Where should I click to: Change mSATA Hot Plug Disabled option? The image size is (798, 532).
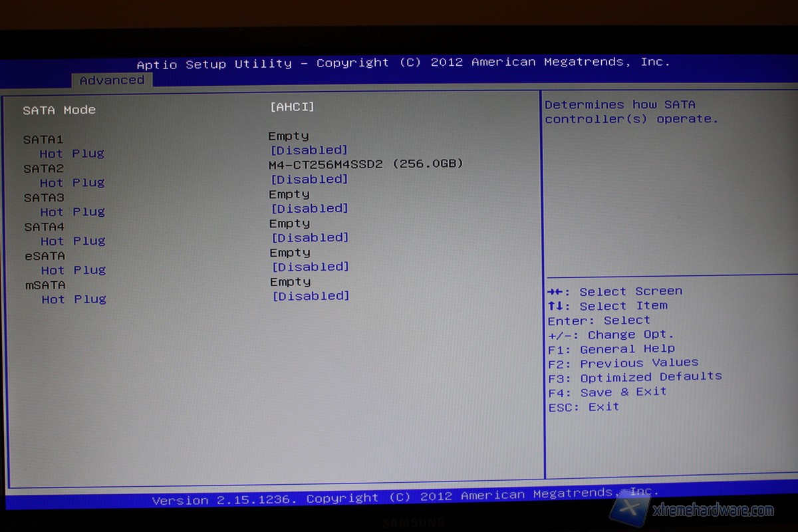click(x=311, y=296)
